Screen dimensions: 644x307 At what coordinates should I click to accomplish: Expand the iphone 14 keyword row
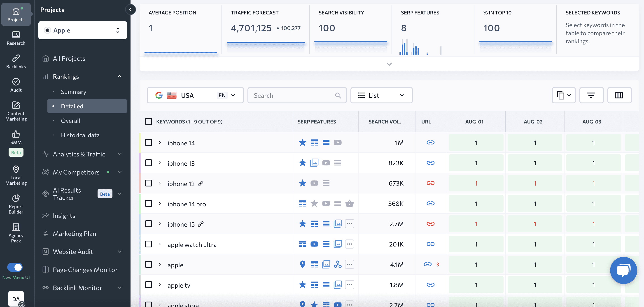click(160, 142)
